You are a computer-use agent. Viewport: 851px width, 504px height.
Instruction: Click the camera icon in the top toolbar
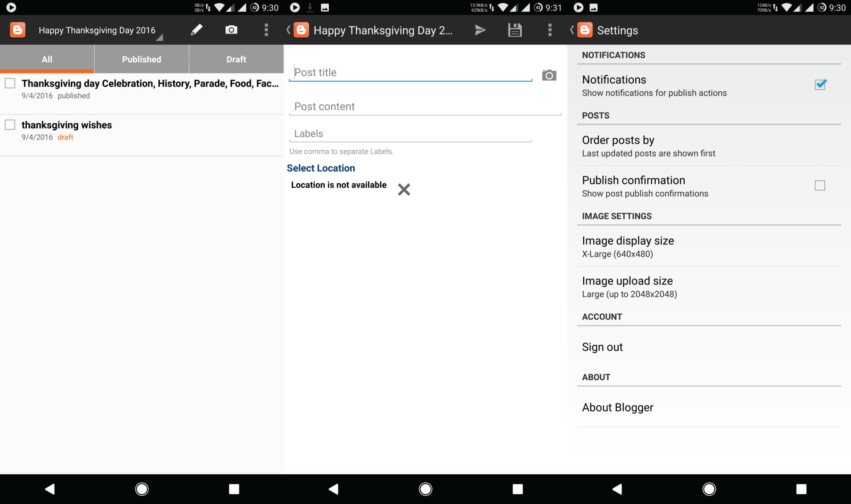pos(231,29)
